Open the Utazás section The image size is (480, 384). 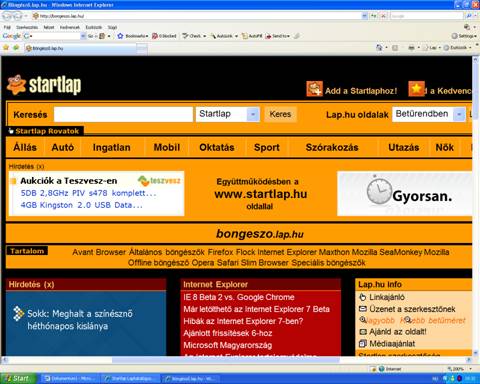pos(404,147)
